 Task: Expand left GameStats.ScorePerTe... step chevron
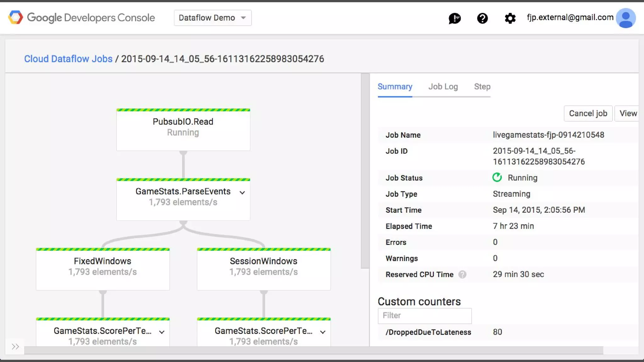(x=162, y=332)
